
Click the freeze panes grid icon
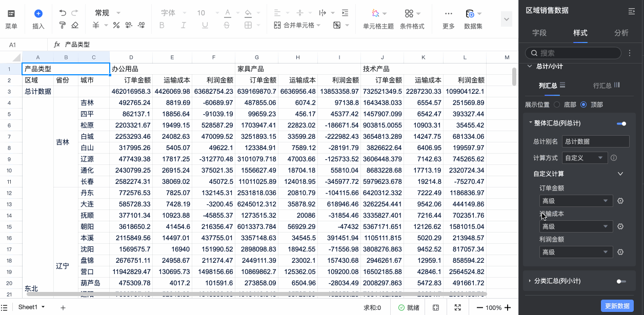click(x=337, y=25)
